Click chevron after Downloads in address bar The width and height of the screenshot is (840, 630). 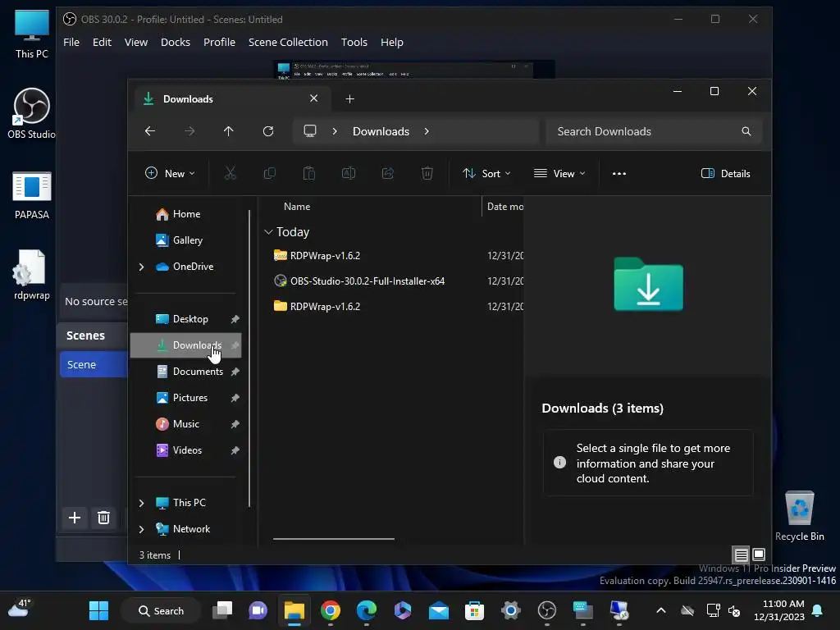pyautogui.click(x=427, y=131)
